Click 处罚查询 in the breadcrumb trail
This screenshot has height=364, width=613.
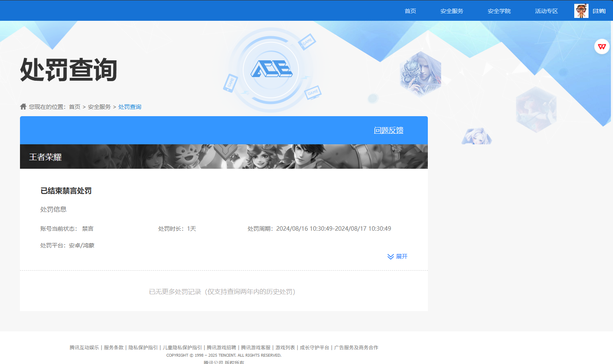tap(129, 106)
